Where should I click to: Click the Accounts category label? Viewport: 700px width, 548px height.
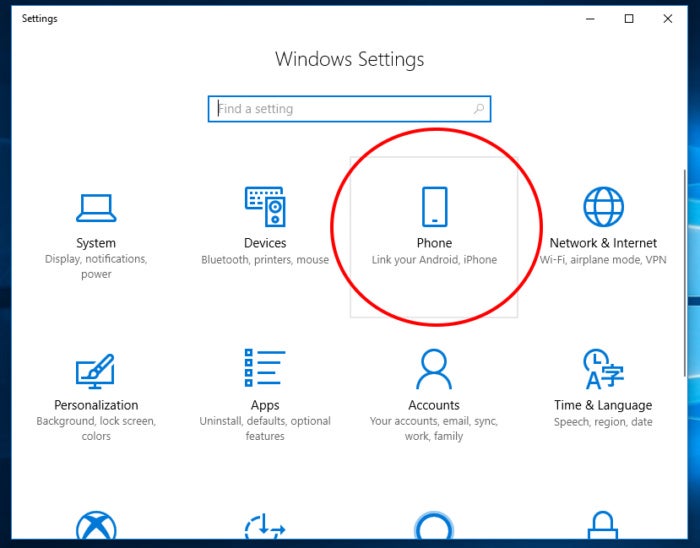[434, 405]
